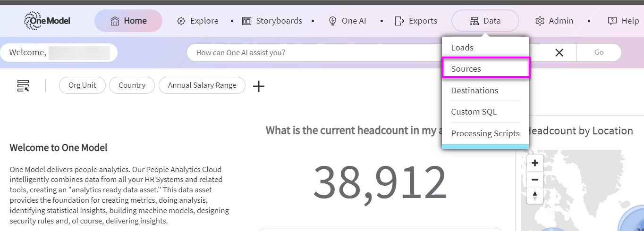Open the Org Unit filter
This screenshot has width=644, height=231.
coord(82,85)
